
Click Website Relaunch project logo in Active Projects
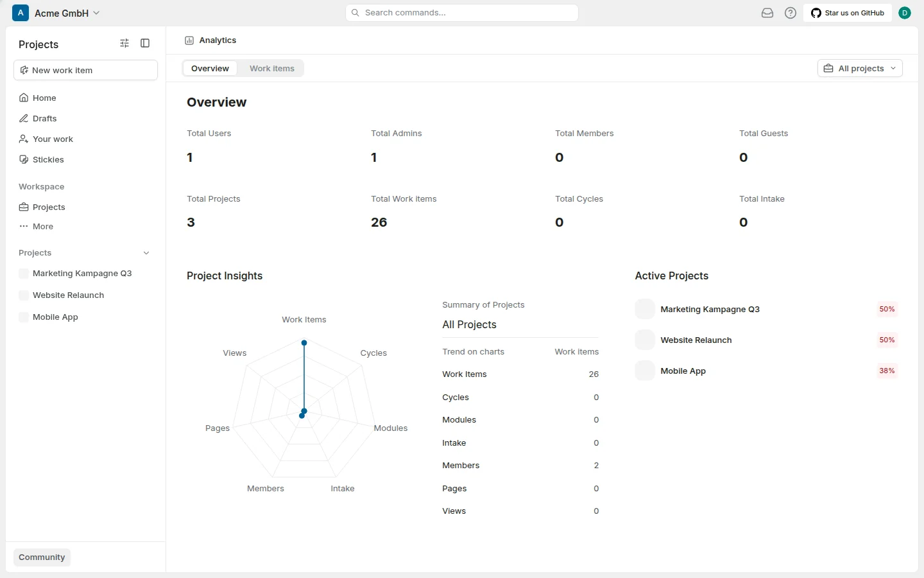[x=645, y=340]
